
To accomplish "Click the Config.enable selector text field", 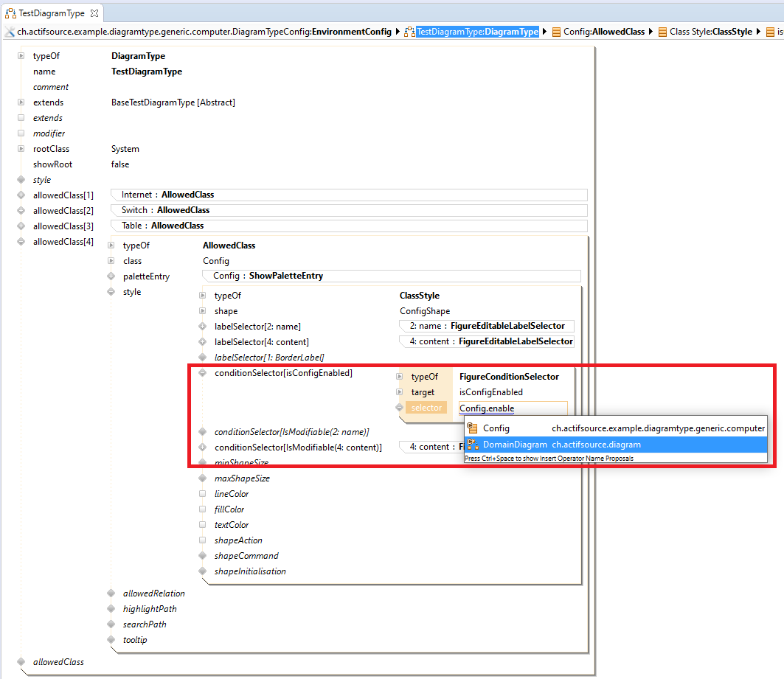I will pyautogui.click(x=512, y=408).
